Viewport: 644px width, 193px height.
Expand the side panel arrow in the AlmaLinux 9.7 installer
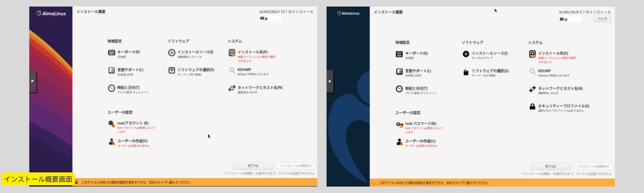[330, 81]
